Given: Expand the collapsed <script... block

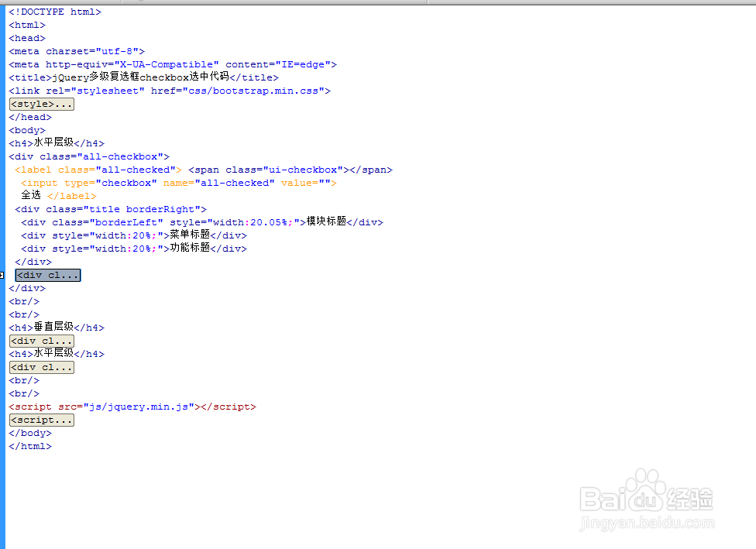Looking at the screenshot, I should [42, 420].
